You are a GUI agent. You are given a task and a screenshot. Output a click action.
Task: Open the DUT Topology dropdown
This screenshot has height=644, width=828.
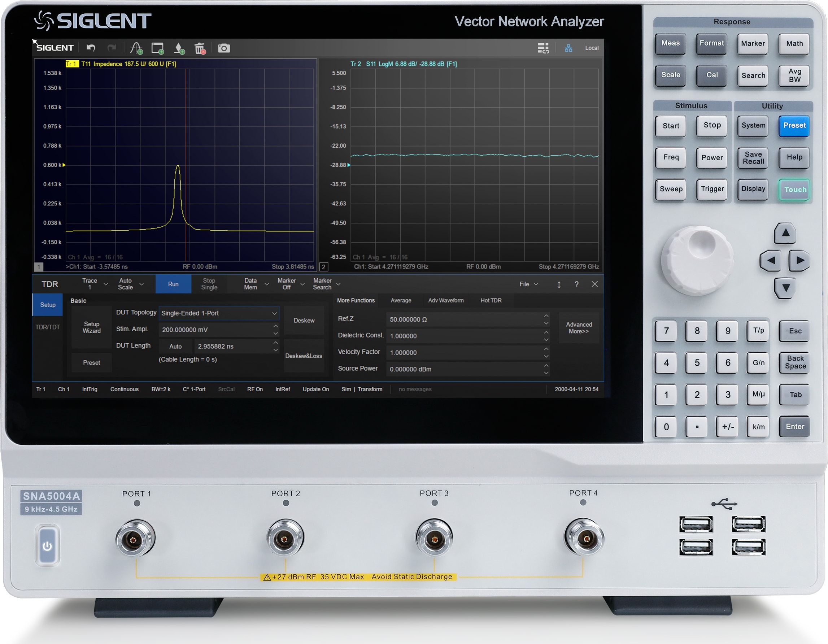coord(219,313)
